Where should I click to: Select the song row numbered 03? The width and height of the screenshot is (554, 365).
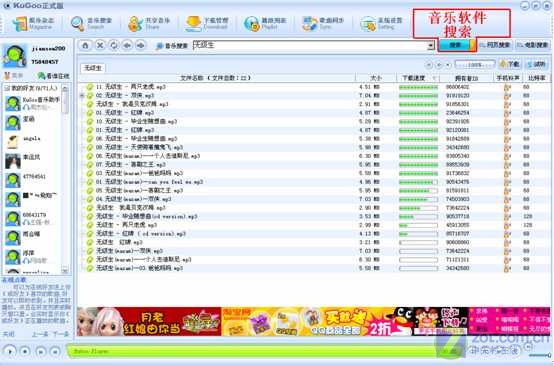pos(314,173)
